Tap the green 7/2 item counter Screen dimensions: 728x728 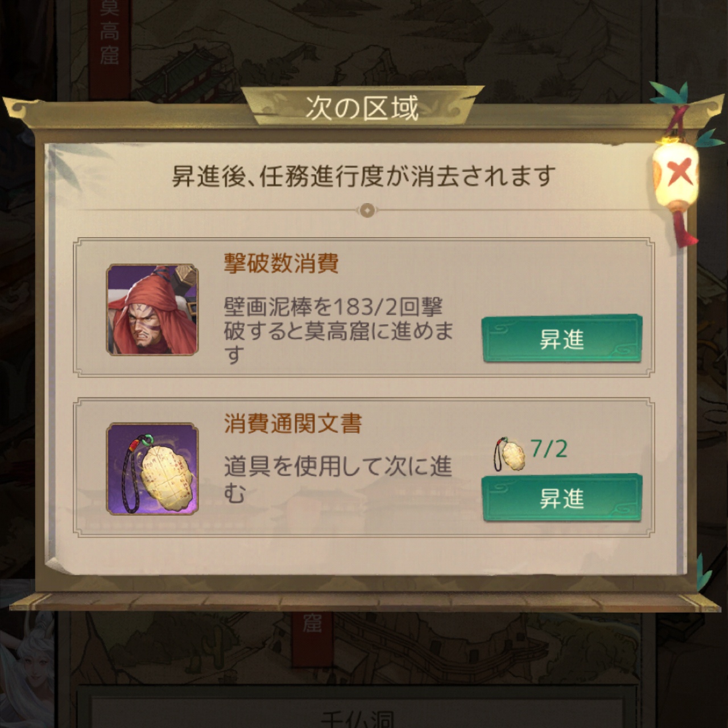coord(549,449)
